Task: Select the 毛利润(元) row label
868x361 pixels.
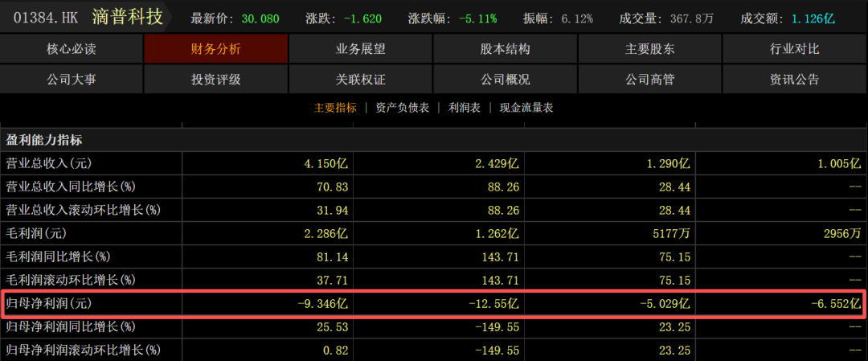Action: [38, 233]
